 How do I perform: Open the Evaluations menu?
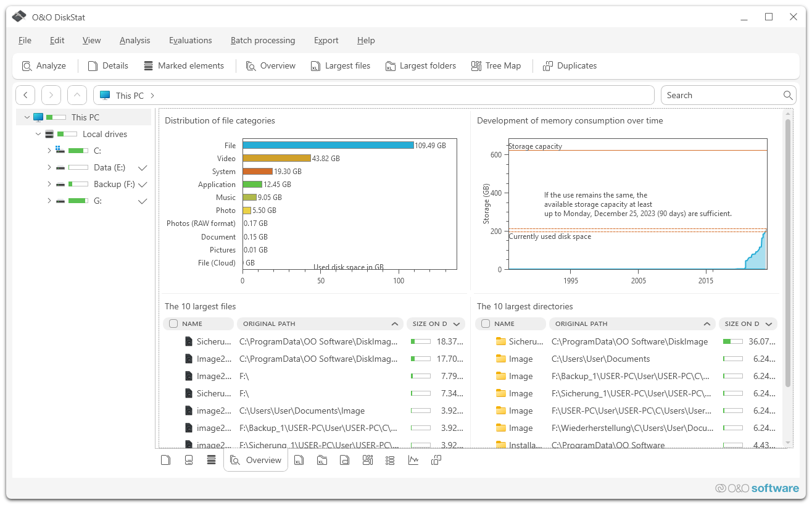click(191, 40)
